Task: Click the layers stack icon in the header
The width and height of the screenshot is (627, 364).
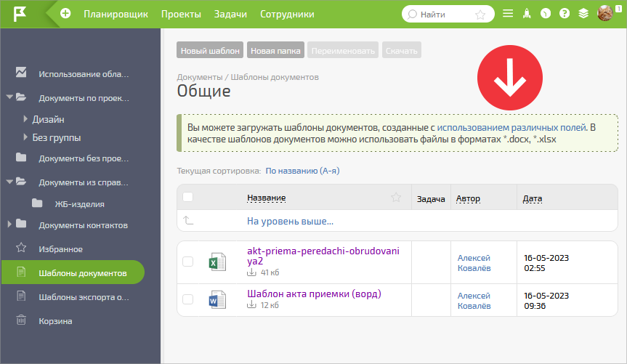Action: click(583, 14)
